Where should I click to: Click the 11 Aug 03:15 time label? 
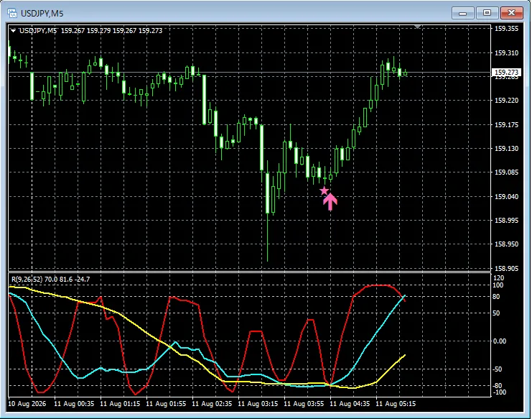pos(258,404)
